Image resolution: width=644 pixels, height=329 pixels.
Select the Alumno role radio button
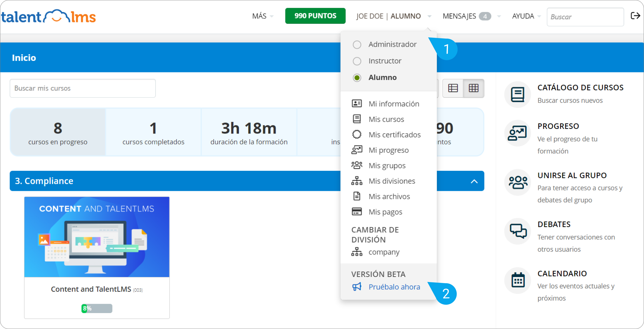coord(357,78)
